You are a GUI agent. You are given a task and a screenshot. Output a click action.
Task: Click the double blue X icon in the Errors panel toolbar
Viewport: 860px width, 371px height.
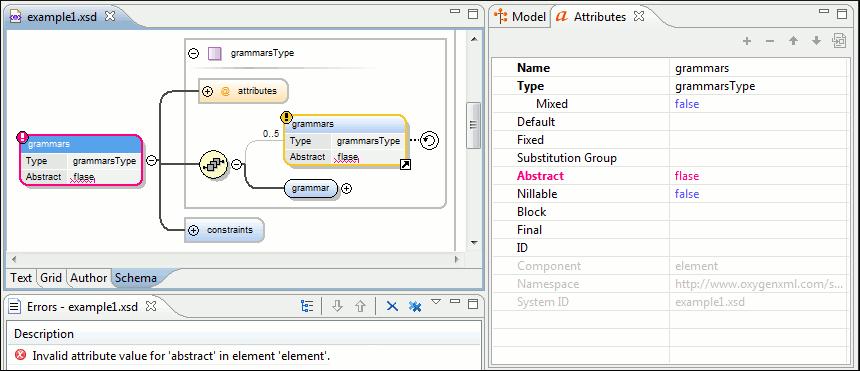click(415, 306)
